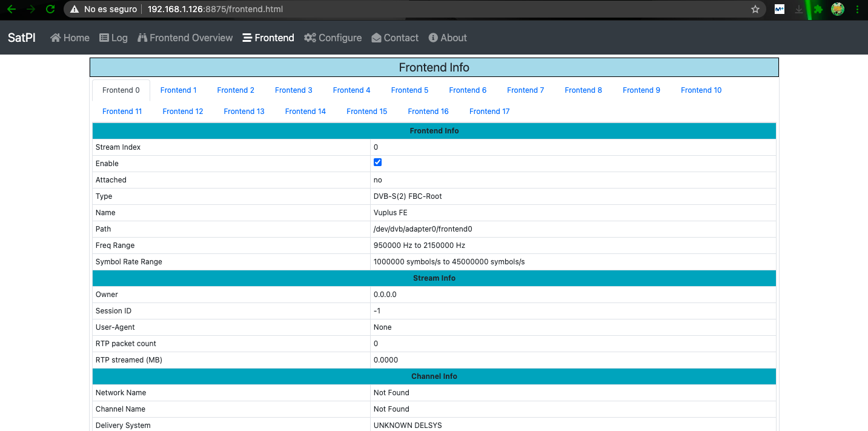Click the browser address bar URL
Image resolution: width=868 pixels, height=431 pixels.
click(215, 9)
